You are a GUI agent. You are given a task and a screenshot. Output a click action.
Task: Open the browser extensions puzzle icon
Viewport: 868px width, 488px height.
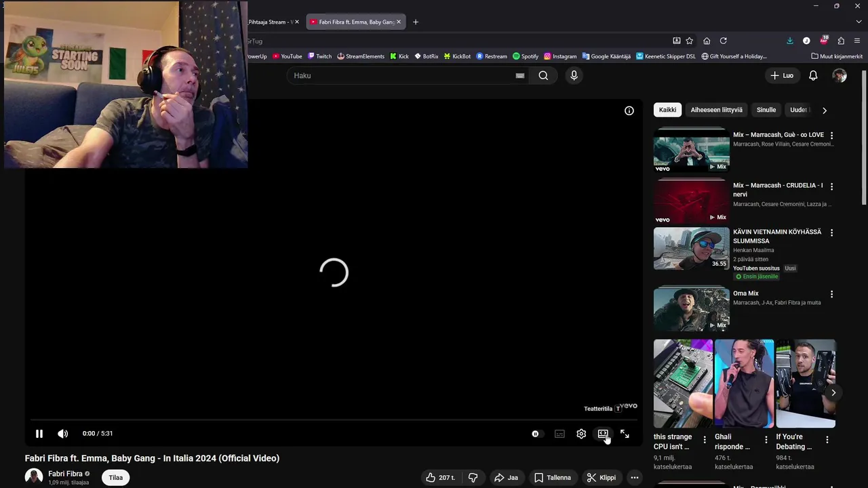[x=841, y=41]
